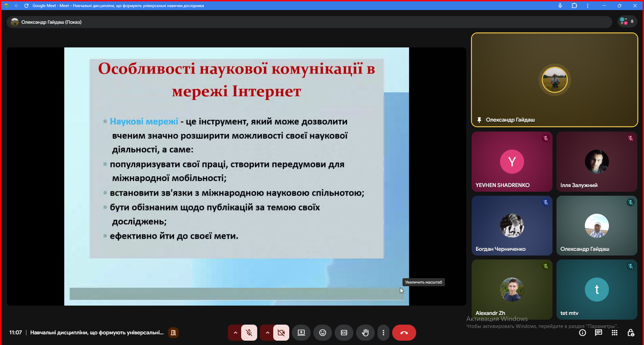
Task: Open meeting details info icon
Action: (x=583, y=333)
